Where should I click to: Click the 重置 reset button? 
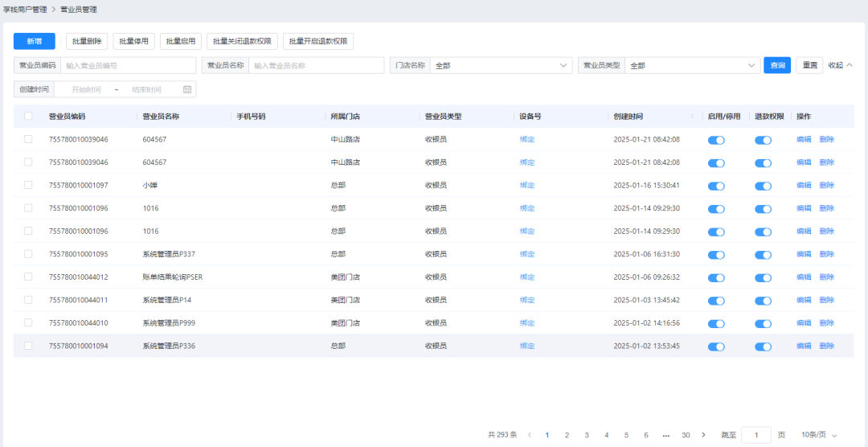(810, 65)
